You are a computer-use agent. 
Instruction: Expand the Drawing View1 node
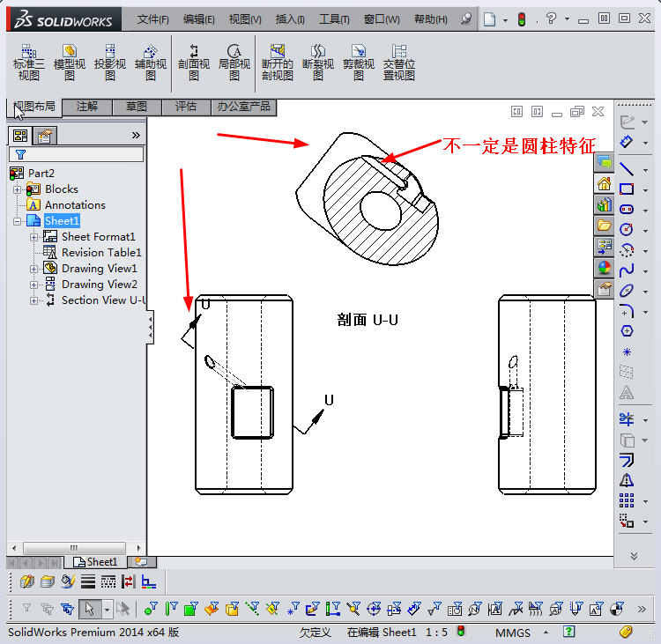click(34, 269)
